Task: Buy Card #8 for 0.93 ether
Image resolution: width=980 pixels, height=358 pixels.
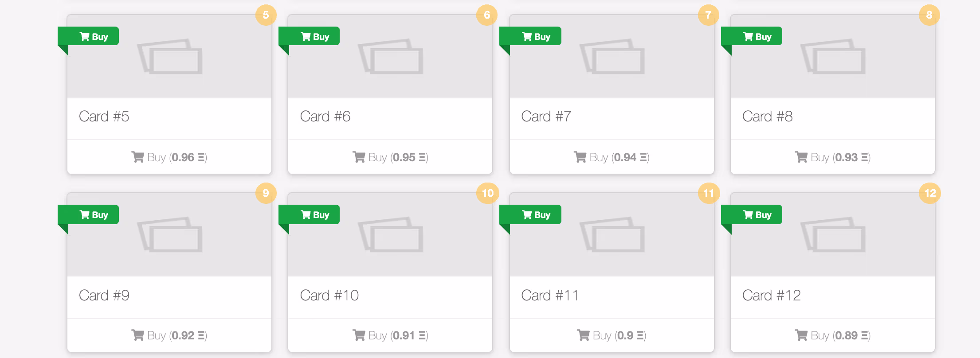Action: 833,157
